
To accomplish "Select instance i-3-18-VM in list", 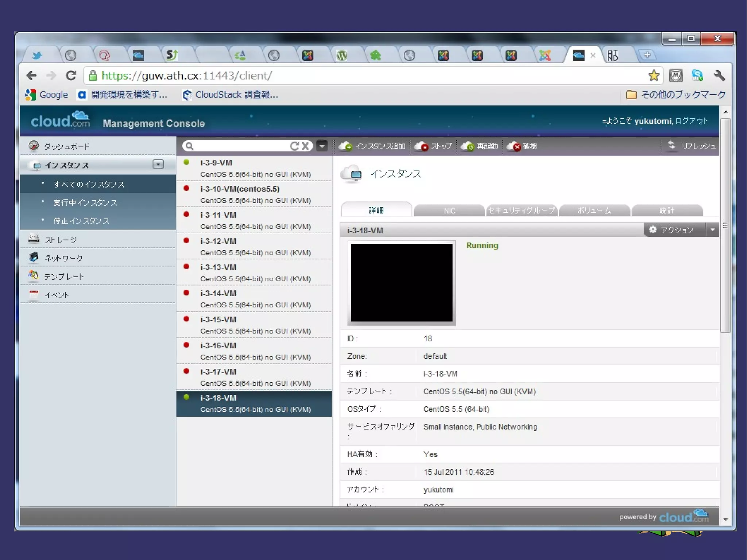I will click(254, 403).
